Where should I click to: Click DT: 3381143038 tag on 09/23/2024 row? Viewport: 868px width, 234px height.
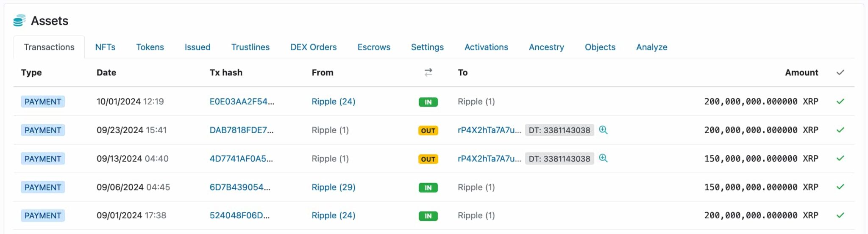tap(559, 130)
